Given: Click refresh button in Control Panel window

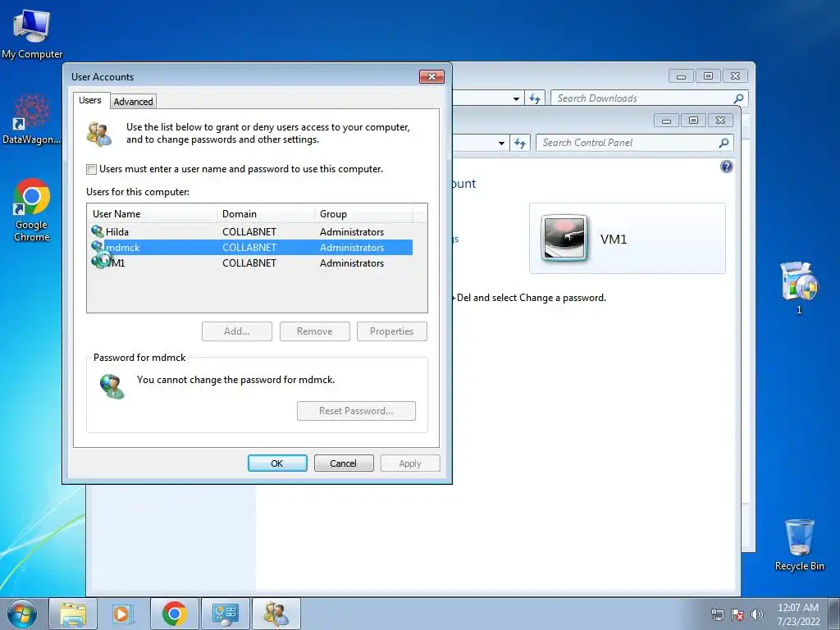Looking at the screenshot, I should (x=519, y=143).
